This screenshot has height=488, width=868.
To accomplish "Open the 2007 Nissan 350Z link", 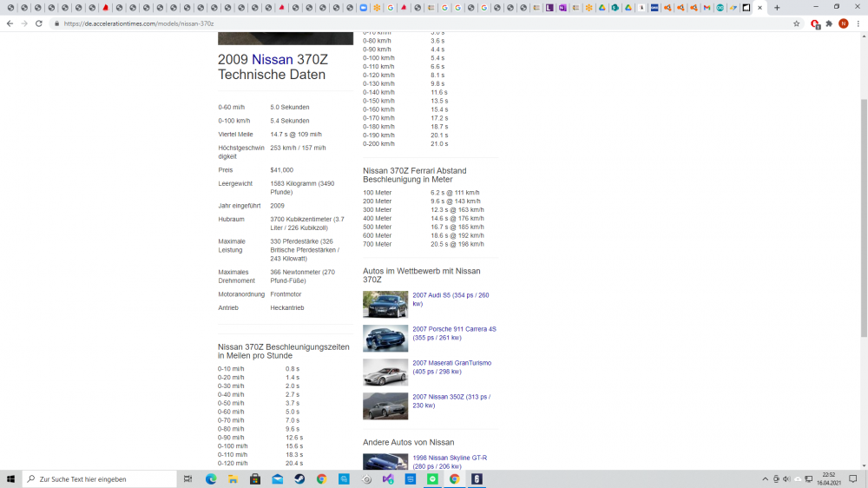I will 451,401.
